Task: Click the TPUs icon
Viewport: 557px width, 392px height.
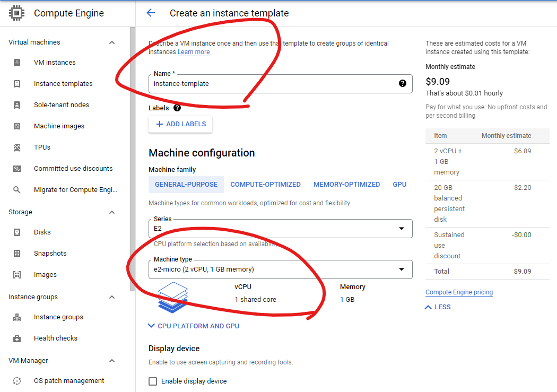Action: click(x=16, y=147)
